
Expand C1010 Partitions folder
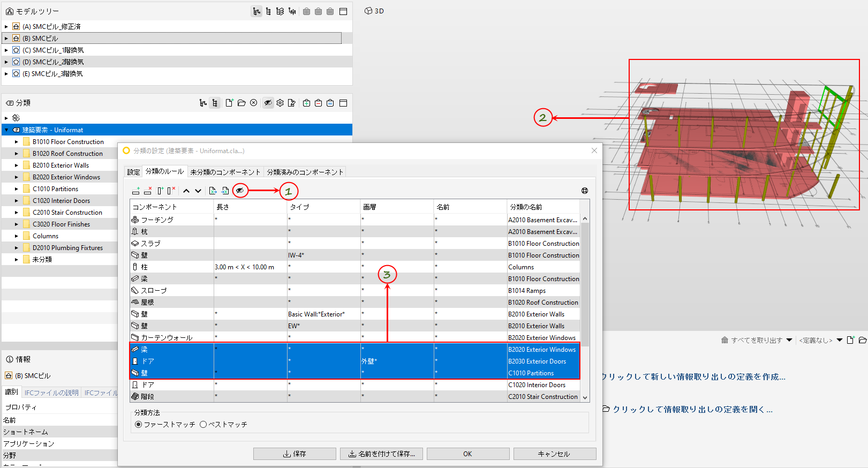pyautogui.click(x=16, y=189)
